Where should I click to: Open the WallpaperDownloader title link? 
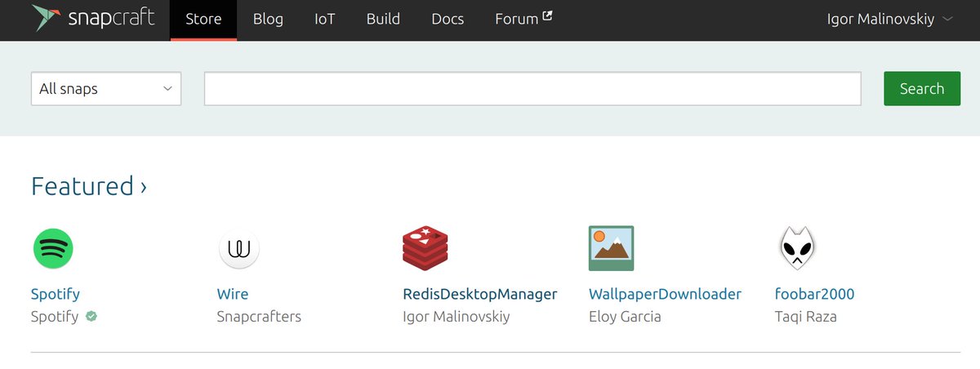coord(665,294)
